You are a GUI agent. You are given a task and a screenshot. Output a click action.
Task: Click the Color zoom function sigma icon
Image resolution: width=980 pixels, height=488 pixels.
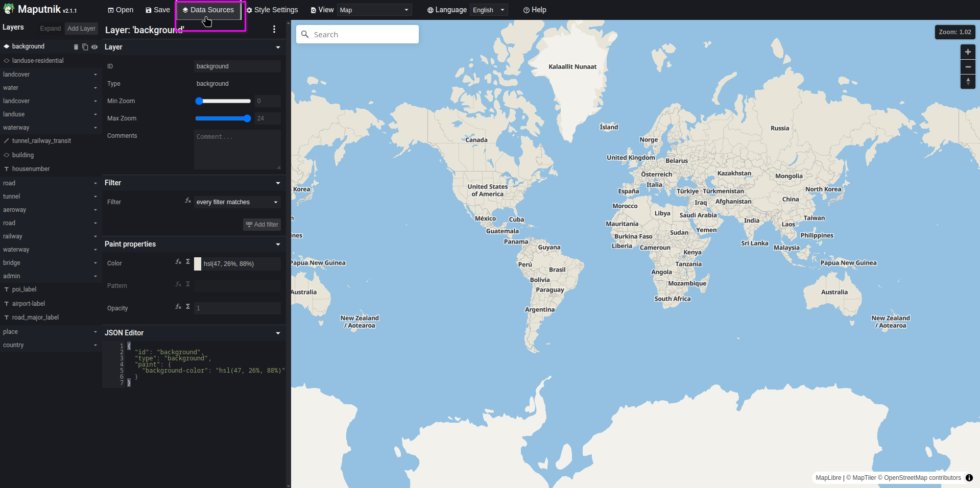[x=188, y=262]
